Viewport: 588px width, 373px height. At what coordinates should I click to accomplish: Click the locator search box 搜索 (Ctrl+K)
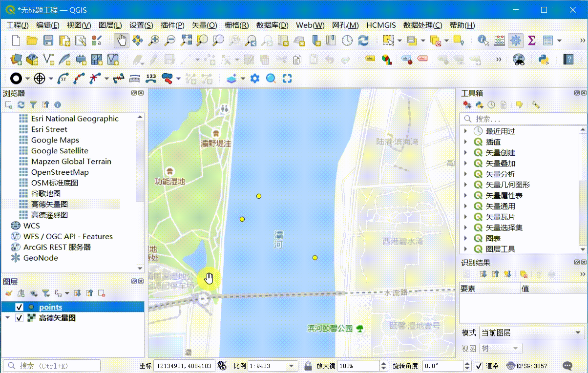(x=52, y=366)
